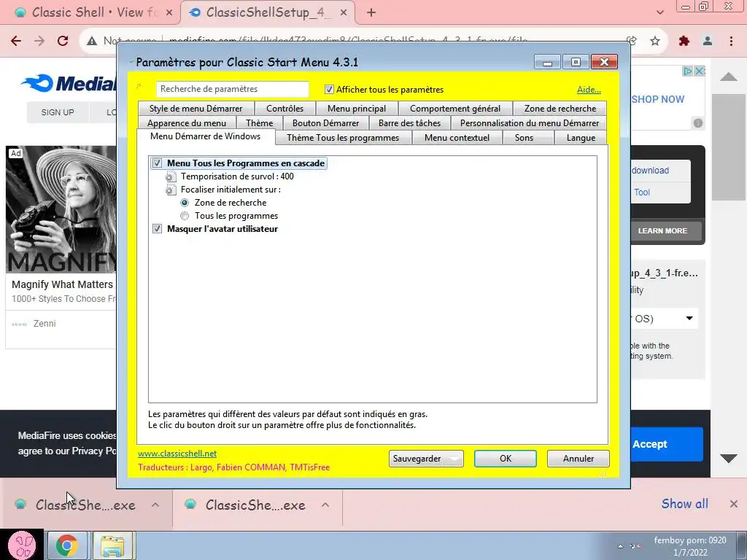Open File Explorer from the taskbar

(x=112, y=545)
